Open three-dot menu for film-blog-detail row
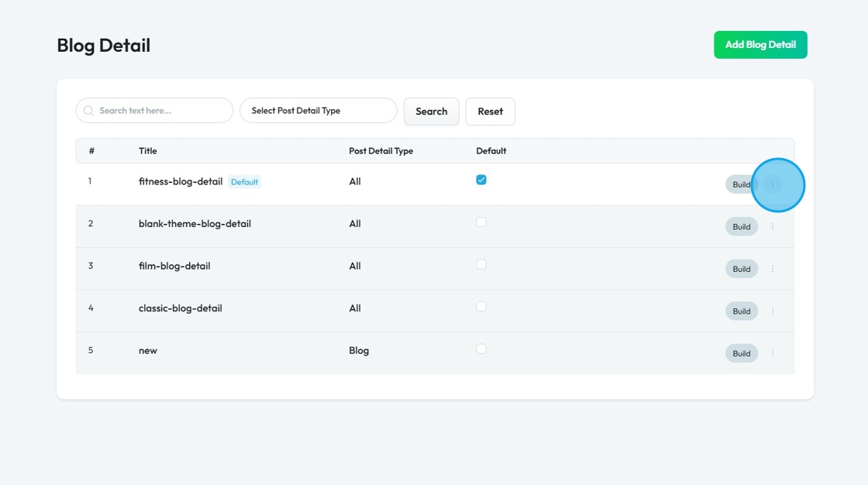 (772, 269)
